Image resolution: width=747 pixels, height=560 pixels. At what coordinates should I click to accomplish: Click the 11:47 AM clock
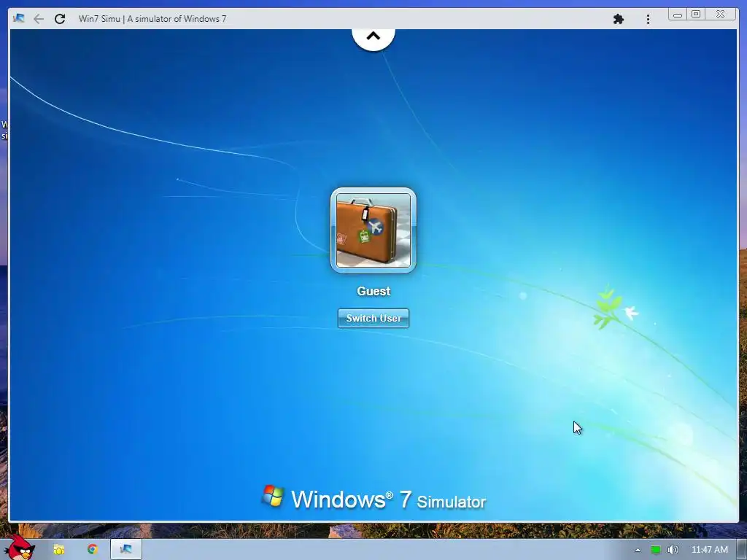click(x=709, y=550)
